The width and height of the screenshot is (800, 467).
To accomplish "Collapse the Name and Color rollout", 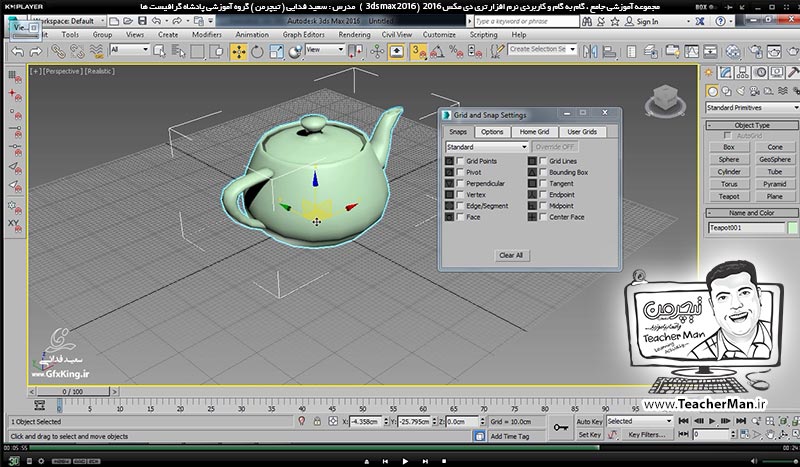I will [x=752, y=213].
